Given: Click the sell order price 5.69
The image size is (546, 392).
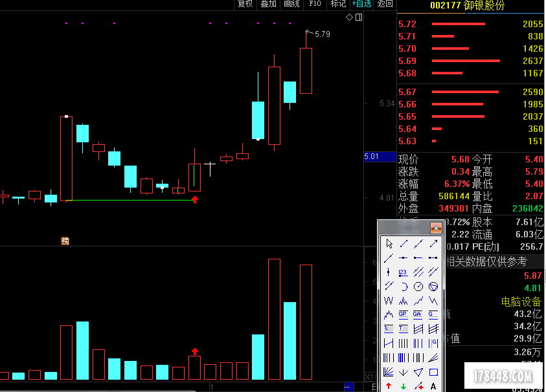Looking at the screenshot, I should pos(407,61).
